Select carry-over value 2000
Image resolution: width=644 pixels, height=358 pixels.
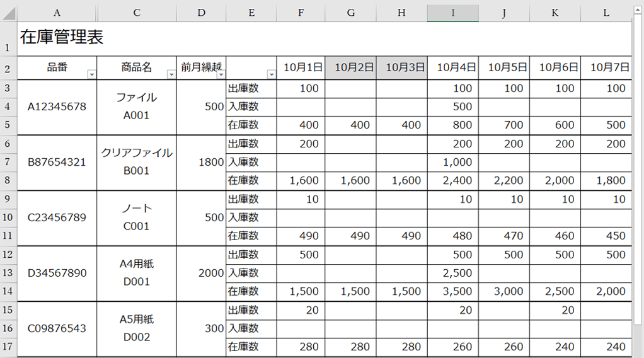coord(201,274)
